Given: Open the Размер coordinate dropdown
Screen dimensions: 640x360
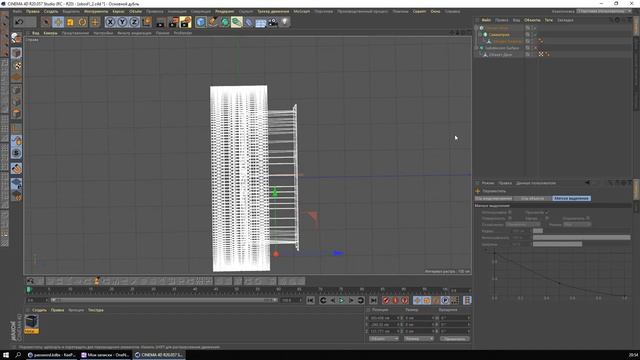Looking at the screenshot, I should click(x=419, y=339).
